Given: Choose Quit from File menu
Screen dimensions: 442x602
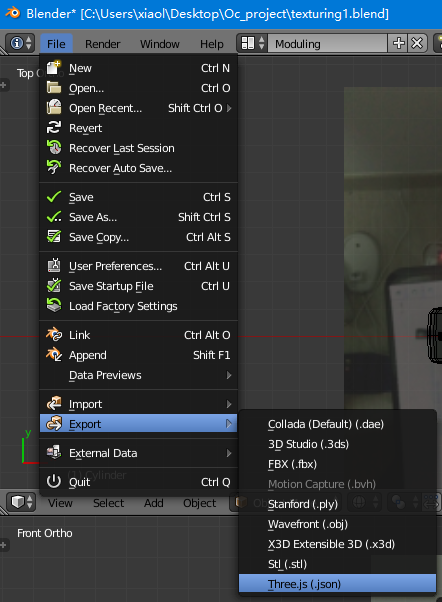Looking at the screenshot, I should click(x=139, y=482).
